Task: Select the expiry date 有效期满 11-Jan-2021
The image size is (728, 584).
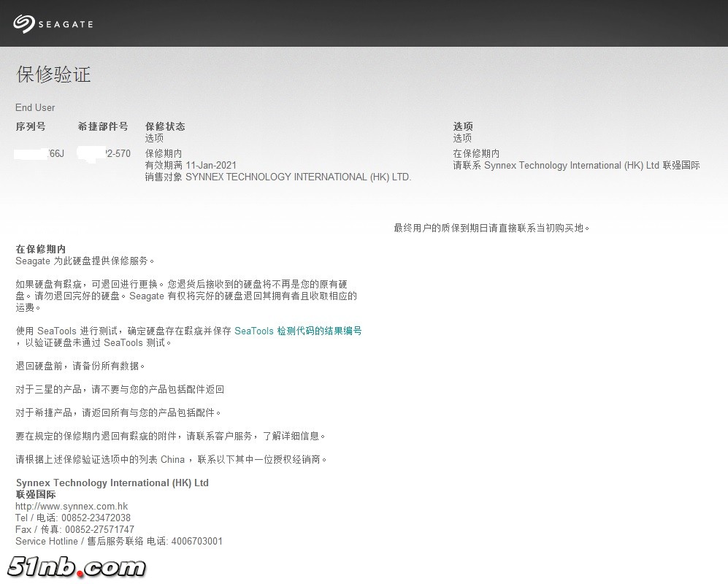Action: pyautogui.click(x=191, y=165)
